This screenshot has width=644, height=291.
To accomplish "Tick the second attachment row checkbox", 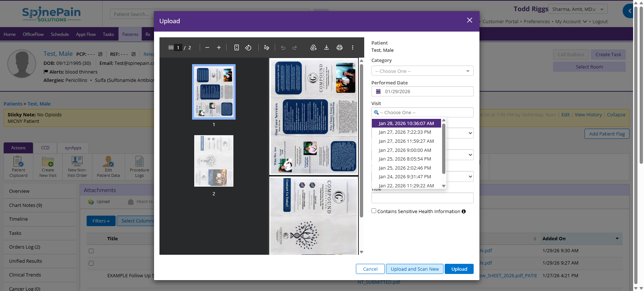I will click(91, 263).
